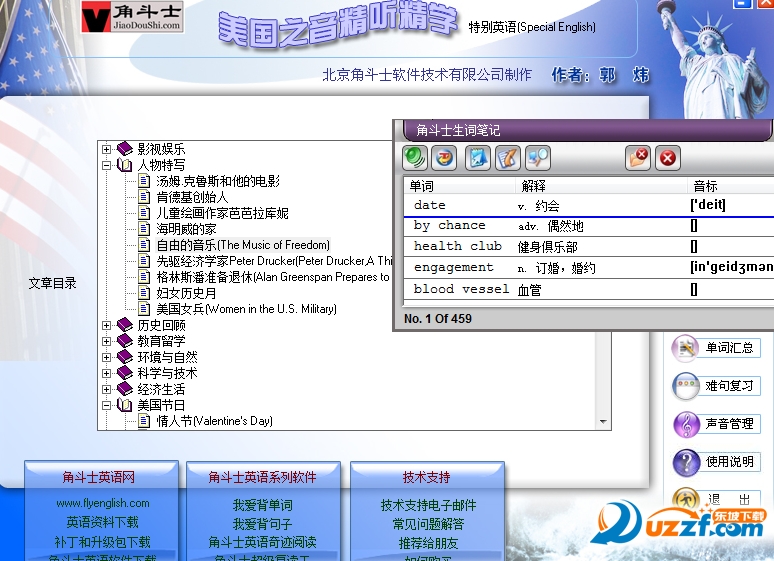Select article 儿童绘画作家芭芭拉库妮
This screenshot has height=561, width=774.
pos(222,213)
